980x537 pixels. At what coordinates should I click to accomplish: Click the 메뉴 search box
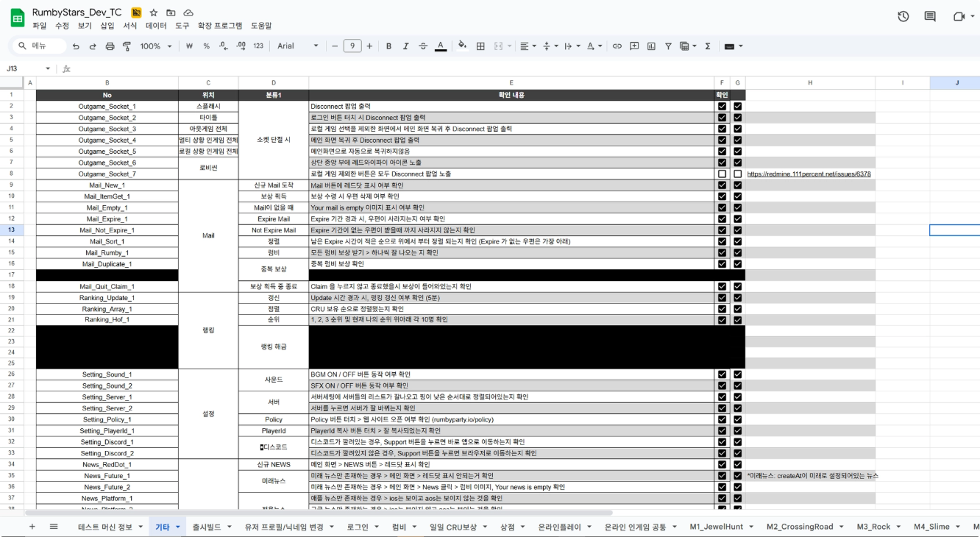tap(38, 46)
